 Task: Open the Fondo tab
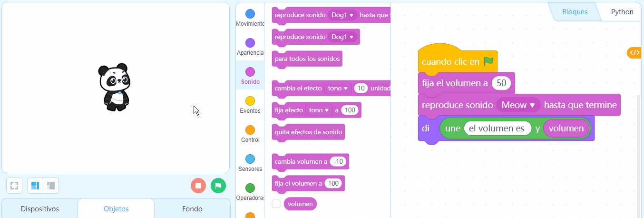[192, 208]
